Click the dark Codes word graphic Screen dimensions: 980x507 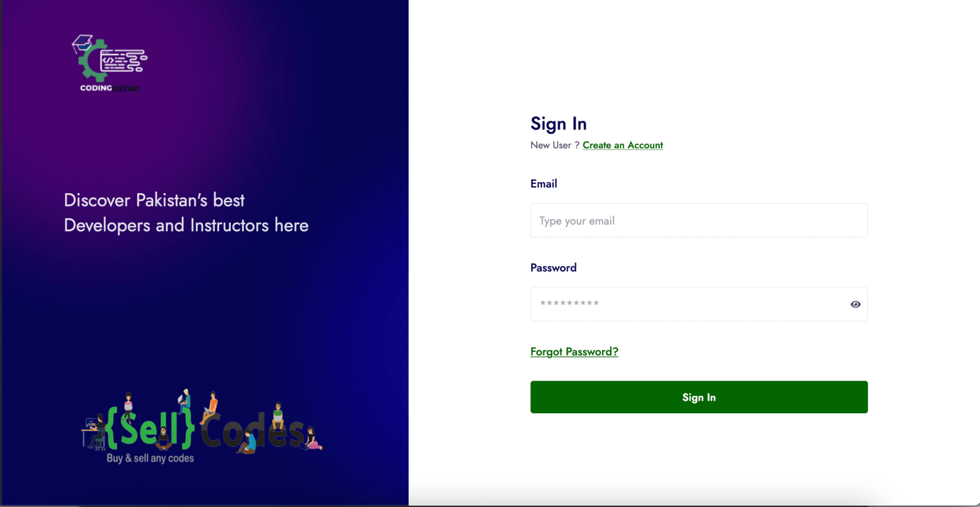click(x=252, y=428)
